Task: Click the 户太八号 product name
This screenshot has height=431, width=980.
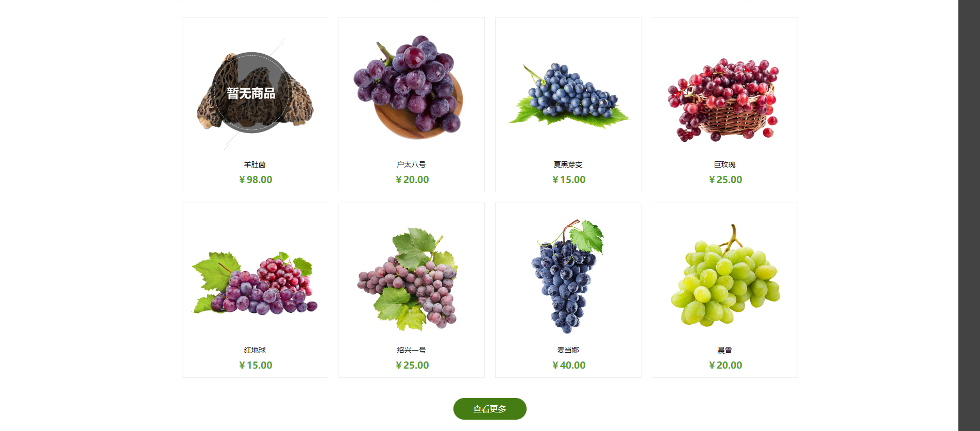Action: click(x=412, y=164)
